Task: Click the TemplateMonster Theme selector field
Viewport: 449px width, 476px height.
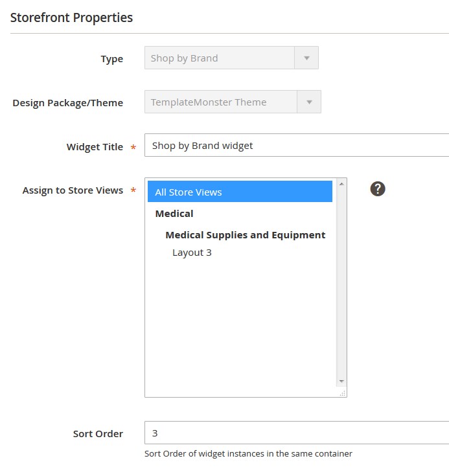Action: pyautogui.click(x=233, y=102)
